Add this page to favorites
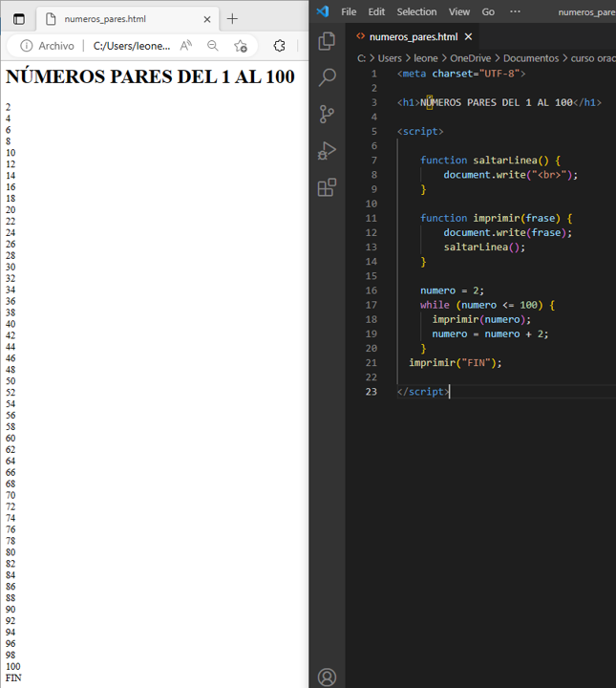This screenshot has width=616, height=688. (x=241, y=46)
